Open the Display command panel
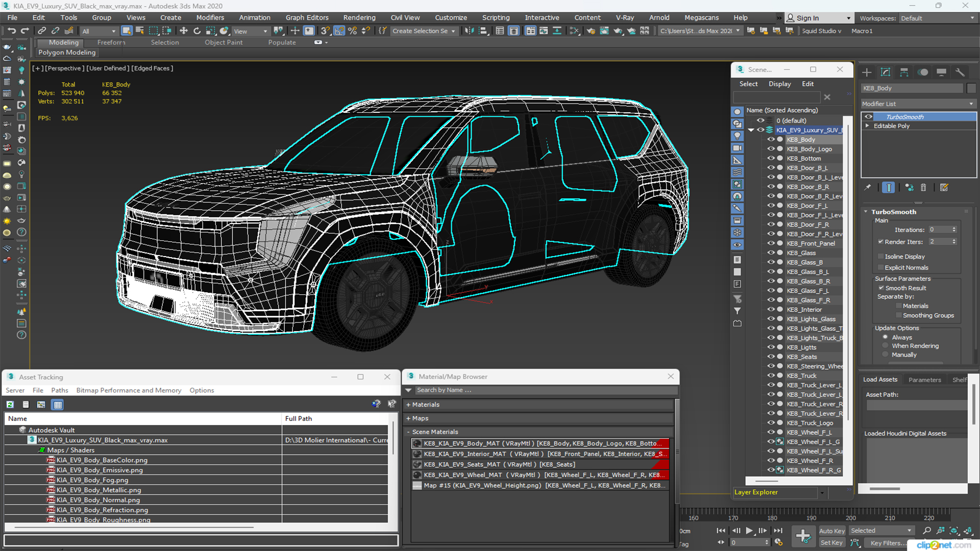This screenshot has height=551, width=980. pos(942,72)
